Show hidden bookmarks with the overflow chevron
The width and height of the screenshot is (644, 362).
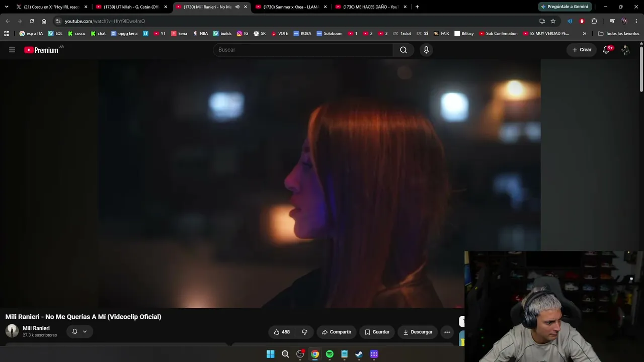tap(584, 34)
